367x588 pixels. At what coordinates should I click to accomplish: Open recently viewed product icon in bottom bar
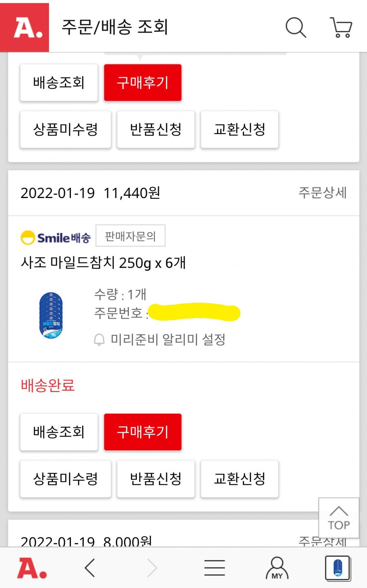pyautogui.click(x=338, y=568)
